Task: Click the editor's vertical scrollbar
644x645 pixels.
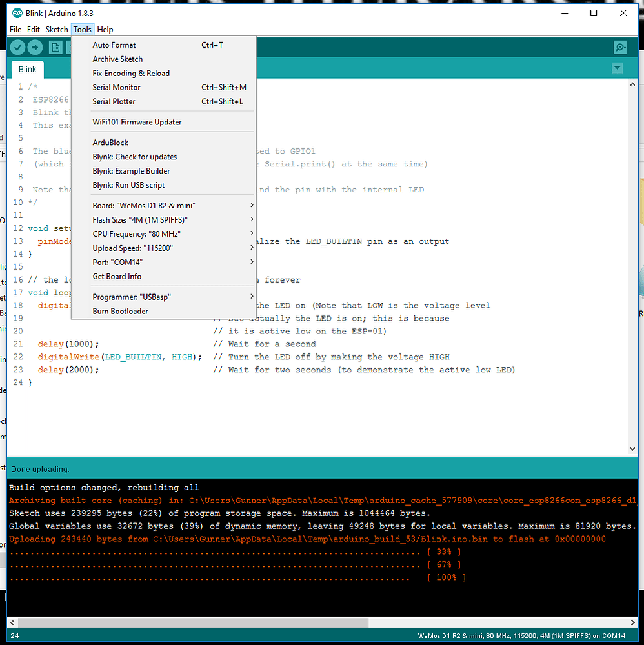Action: pos(633,258)
